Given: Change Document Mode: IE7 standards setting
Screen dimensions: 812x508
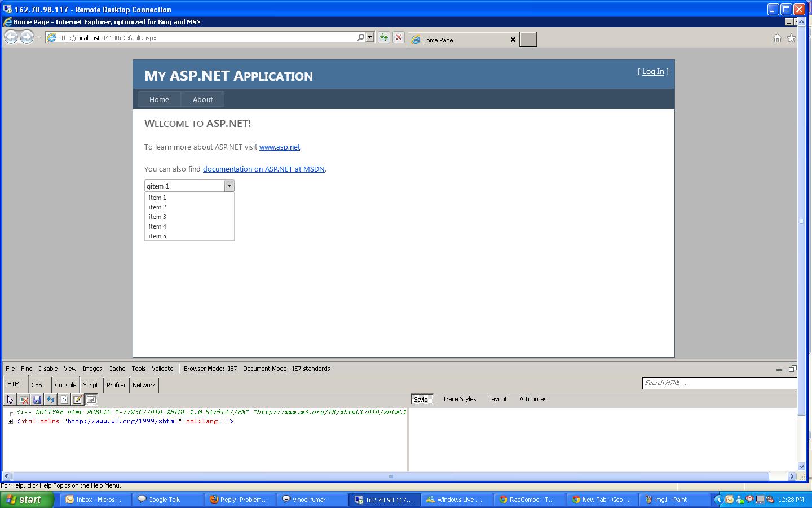Looking at the screenshot, I should tap(286, 369).
